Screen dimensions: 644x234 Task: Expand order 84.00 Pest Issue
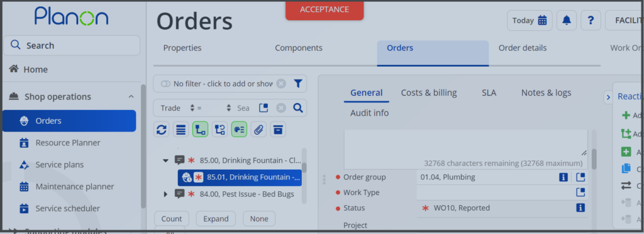click(x=165, y=194)
